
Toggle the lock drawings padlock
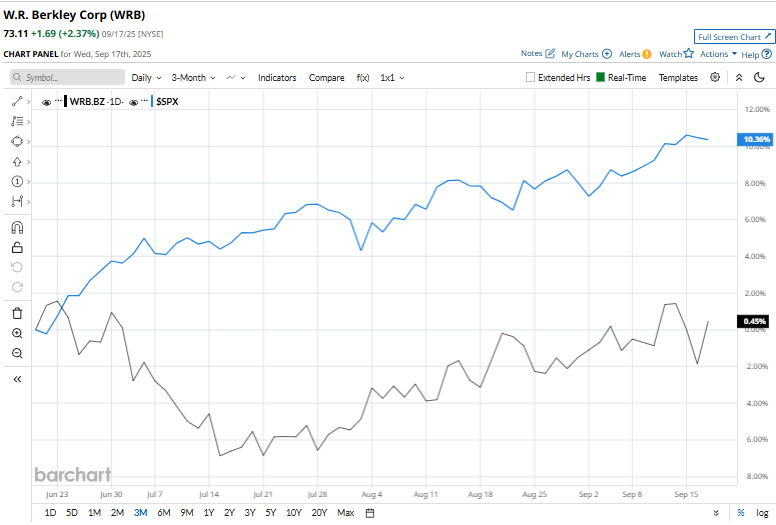[x=17, y=247]
